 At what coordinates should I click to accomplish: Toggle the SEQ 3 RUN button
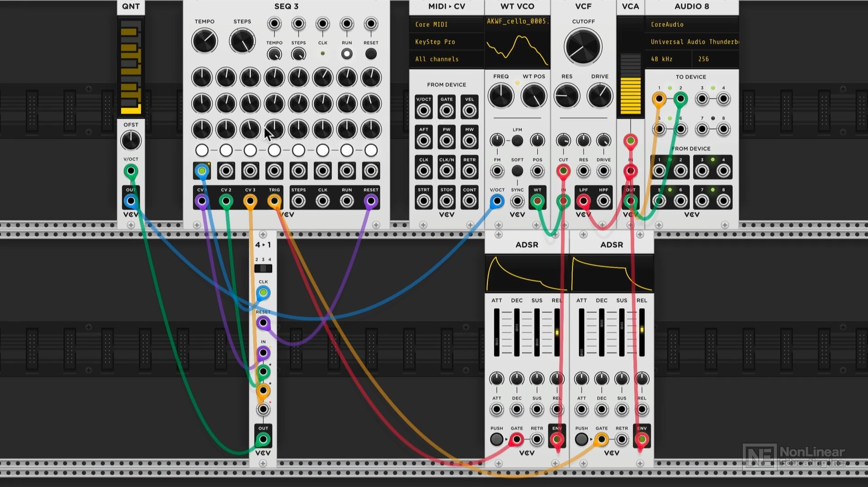[x=347, y=54]
